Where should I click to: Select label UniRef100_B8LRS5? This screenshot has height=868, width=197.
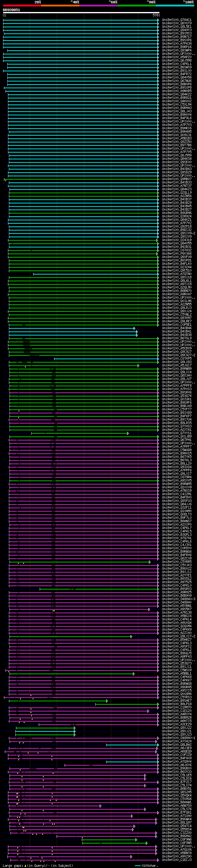(176, 423)
